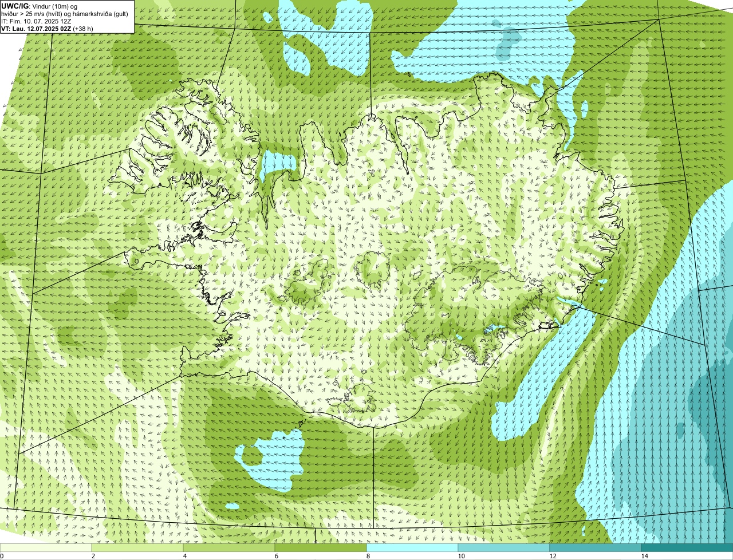Click the legend scale label '8'

(x=368, y=556)
